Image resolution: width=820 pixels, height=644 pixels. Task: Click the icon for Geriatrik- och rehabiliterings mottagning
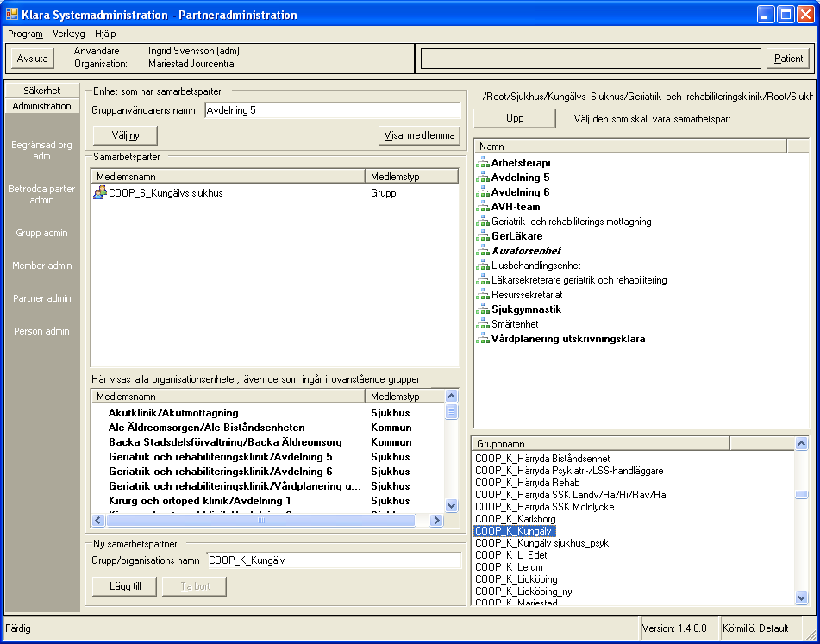[x=482, y=222]
